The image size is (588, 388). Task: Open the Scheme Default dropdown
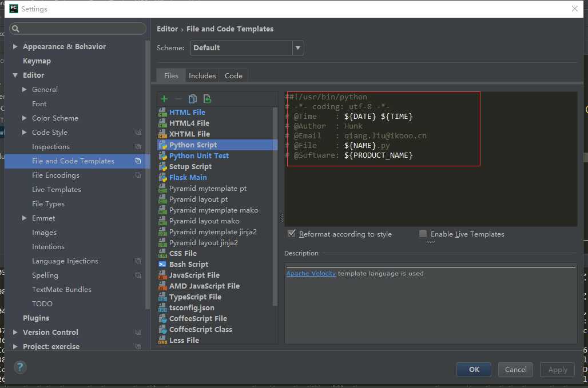pyautogui.click(x=298, y=48)
